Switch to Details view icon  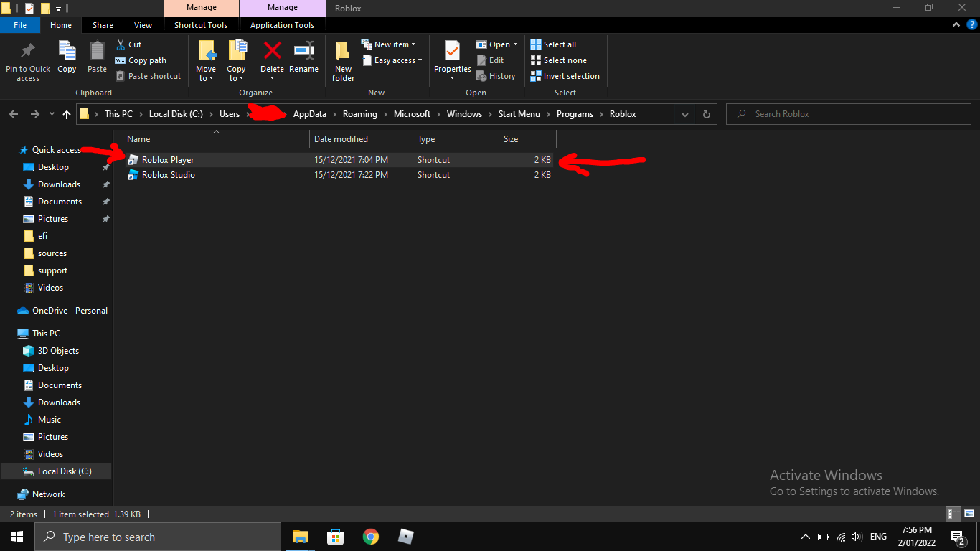point(953,514)
